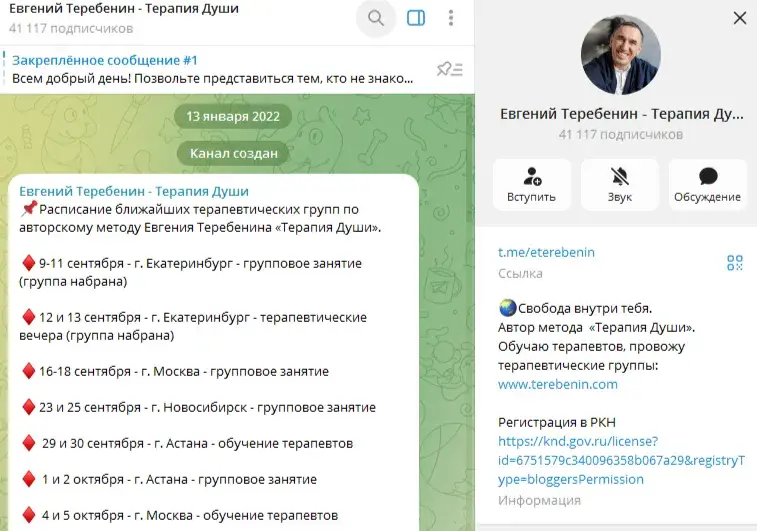This screenshot has height=531, width=757.
Task: Click the Свобода внутри тебя description line
Action: pyautogui.click(x=575, y=308)
